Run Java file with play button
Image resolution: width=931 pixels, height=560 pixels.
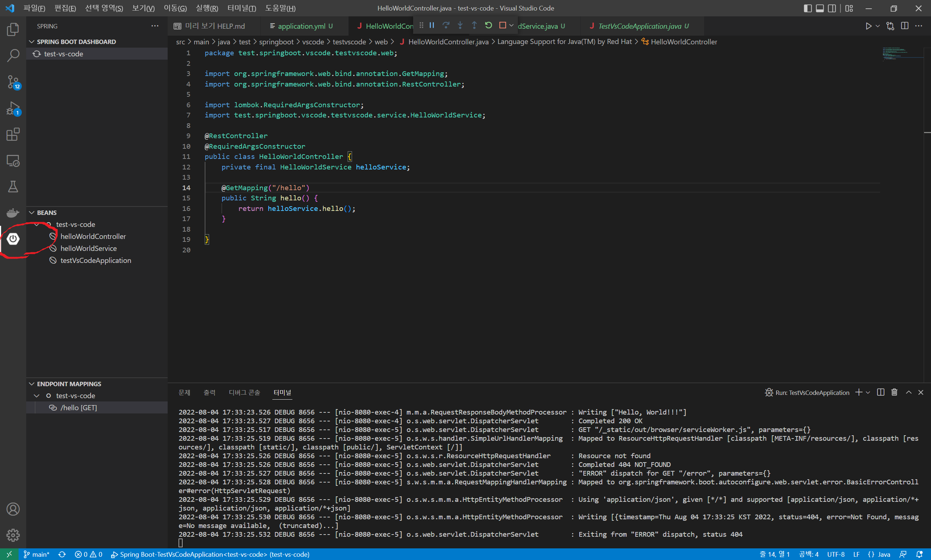(x=868, y=26)
